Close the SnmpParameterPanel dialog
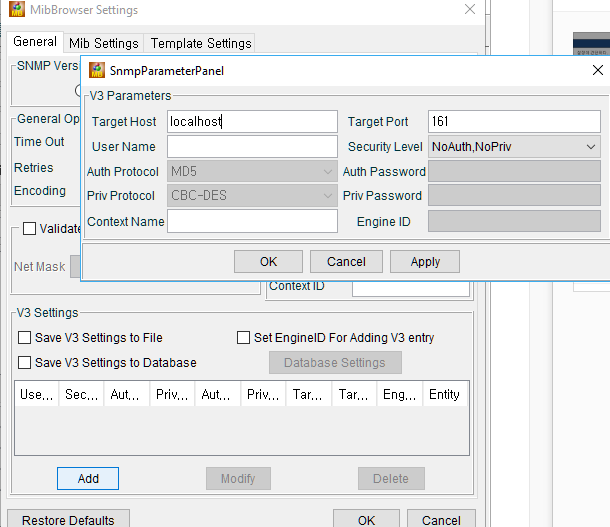The height and width of the screenshot is (527, 610). (598, 70)
